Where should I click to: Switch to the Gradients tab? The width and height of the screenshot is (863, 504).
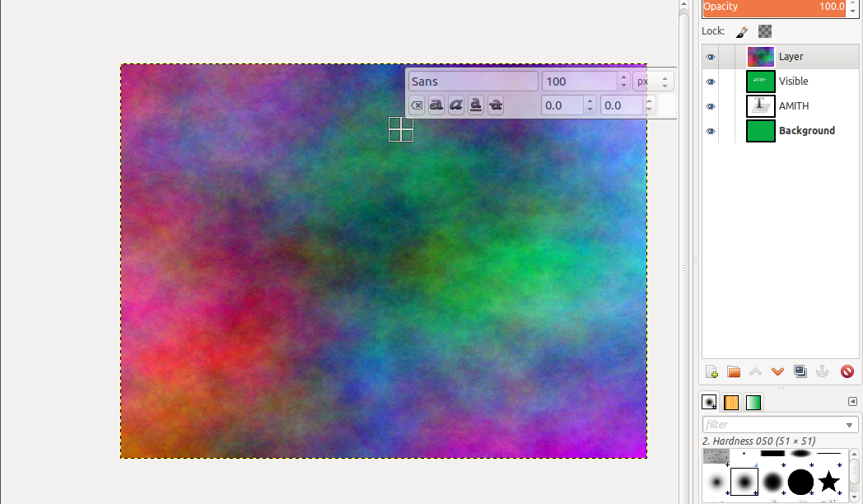[x=753, y=402]
